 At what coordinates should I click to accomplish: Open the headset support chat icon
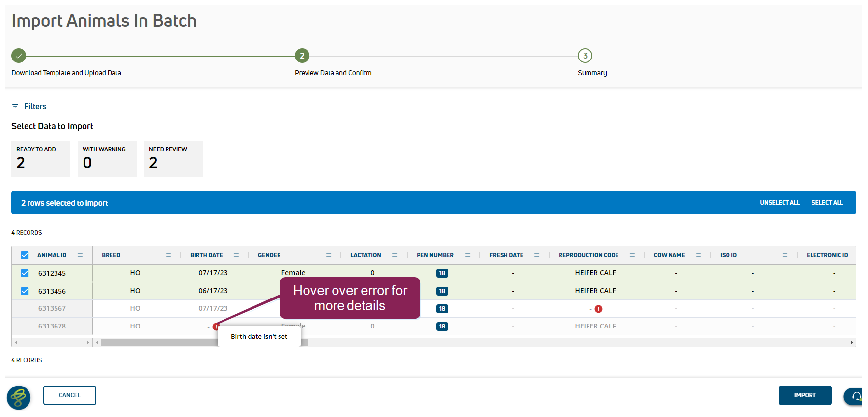(x=856, y=396)
